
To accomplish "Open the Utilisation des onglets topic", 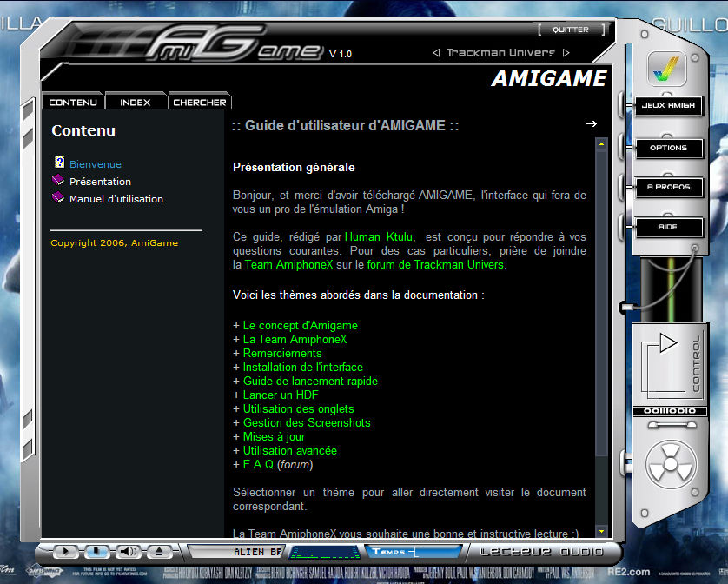I will click(x=299, y=409).
